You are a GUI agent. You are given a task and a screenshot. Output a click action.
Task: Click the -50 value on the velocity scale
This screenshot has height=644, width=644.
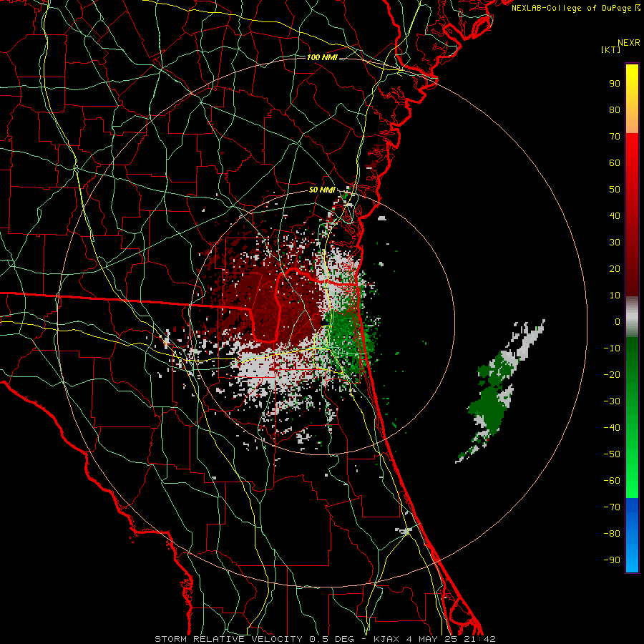pos(612,454)
